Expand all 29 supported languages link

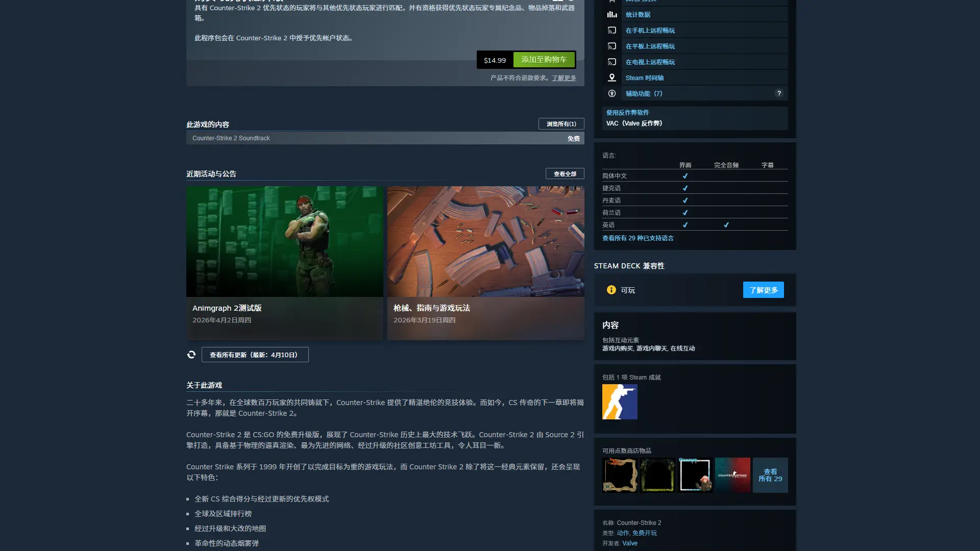[x=638, y=238]
